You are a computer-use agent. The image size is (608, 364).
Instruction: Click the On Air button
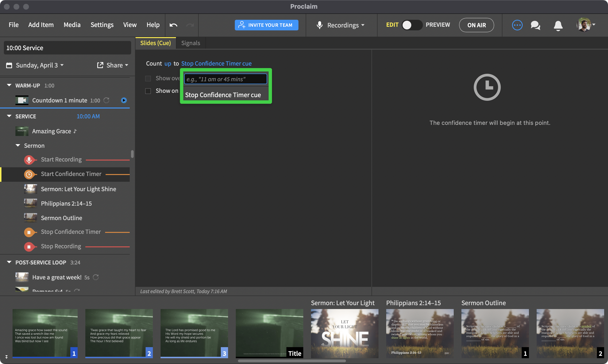point(476,25)
